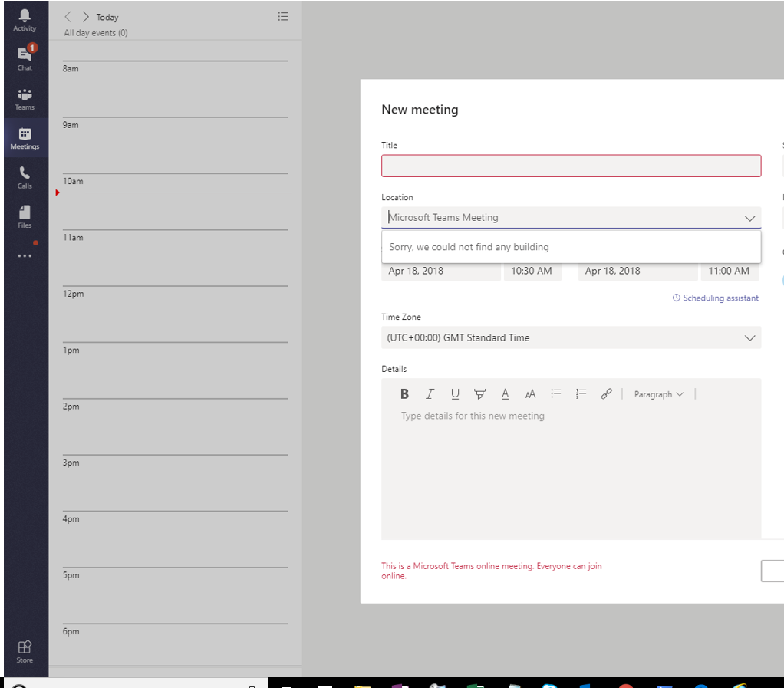Click the 'Location' field label
This screenshot has width=784, height=688.
coord(397,197)
